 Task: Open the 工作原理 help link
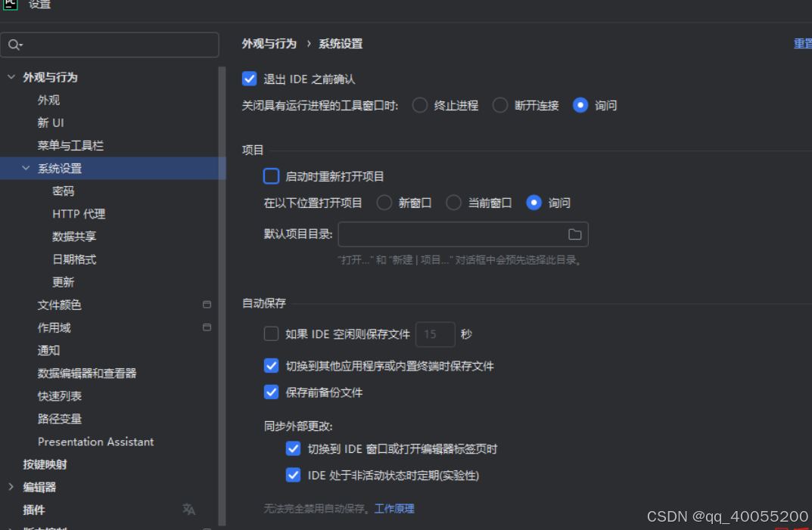[395, 508]
